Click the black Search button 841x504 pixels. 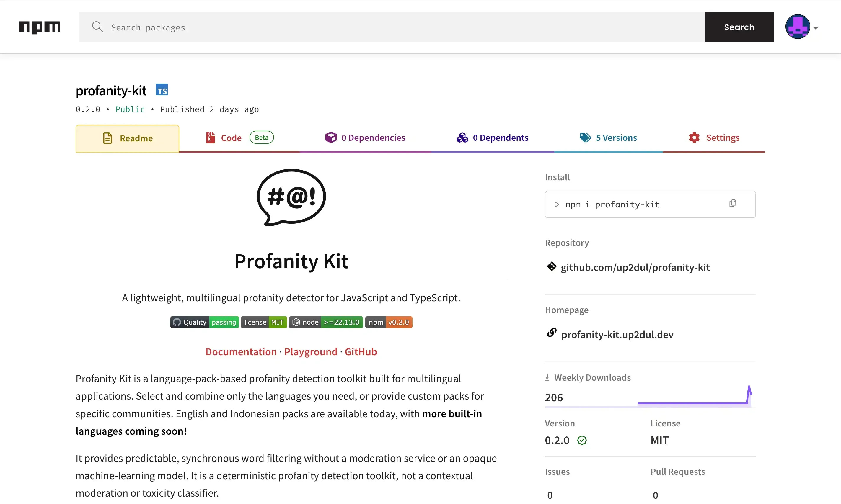tap(739, 27)
